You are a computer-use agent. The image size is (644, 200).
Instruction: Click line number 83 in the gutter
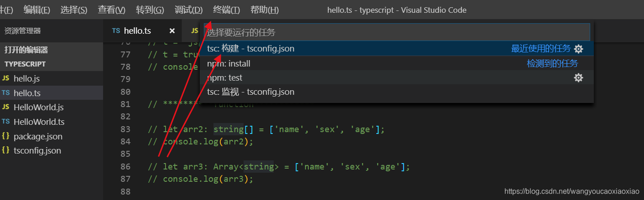point(125,129)
